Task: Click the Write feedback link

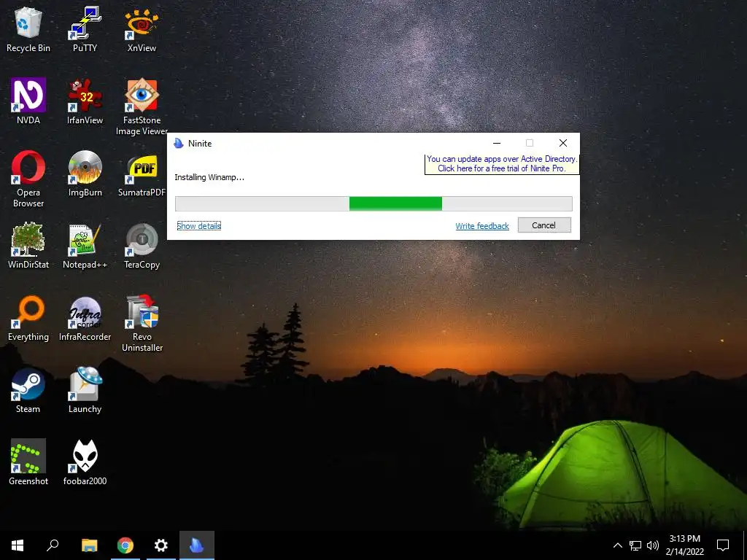Action: (x=482, y=226)
